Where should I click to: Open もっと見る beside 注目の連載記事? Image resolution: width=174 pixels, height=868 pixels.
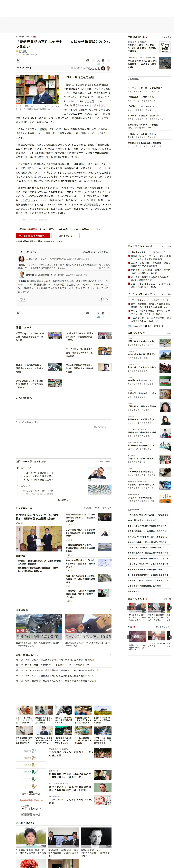tap(166, 37)
